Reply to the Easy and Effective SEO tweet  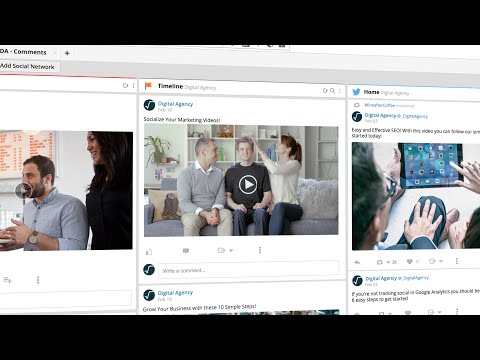(357, 262)
